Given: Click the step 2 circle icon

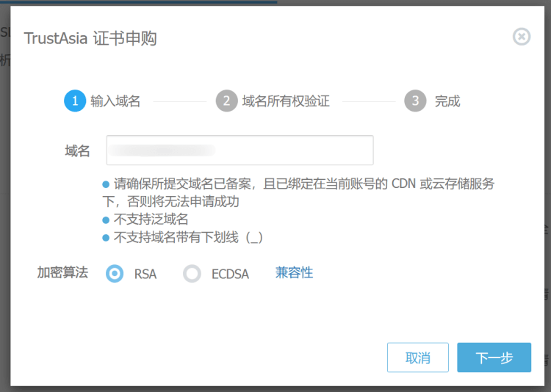Looking at the screenshot, I should (227, 101).
